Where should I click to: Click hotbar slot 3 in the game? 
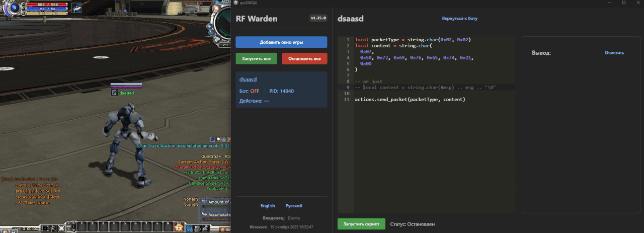[103, 226]
